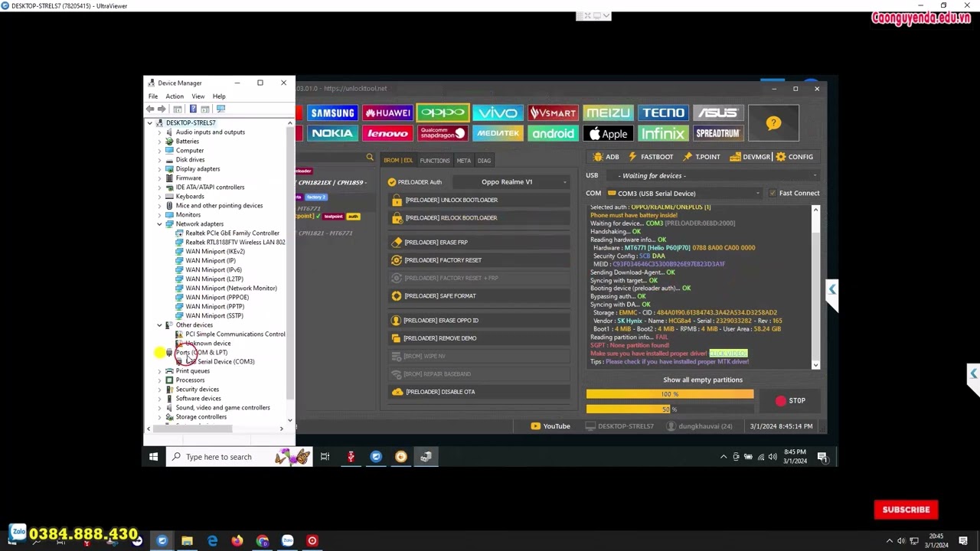The image size is (980, 551).
Task: Collapse the Other devices node
Action: (159, 325)
